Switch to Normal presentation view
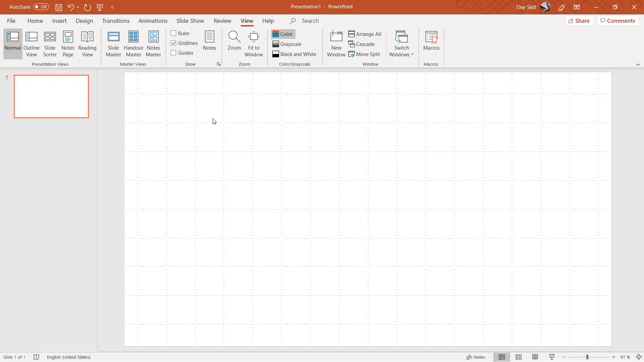 (13, 44)
